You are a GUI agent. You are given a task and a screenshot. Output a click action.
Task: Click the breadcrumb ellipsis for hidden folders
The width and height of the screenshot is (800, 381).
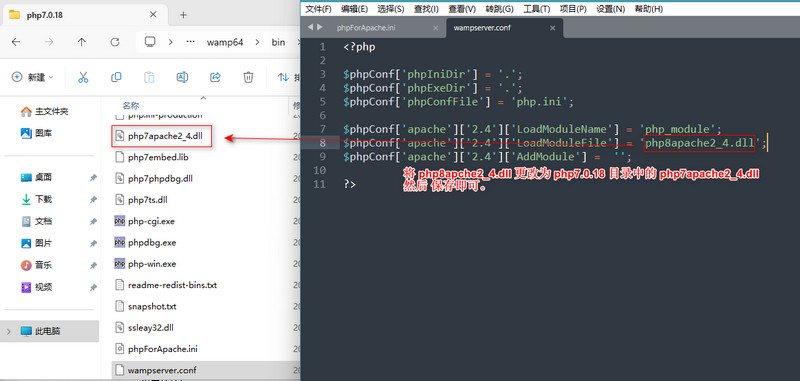(x=191, y=42)
